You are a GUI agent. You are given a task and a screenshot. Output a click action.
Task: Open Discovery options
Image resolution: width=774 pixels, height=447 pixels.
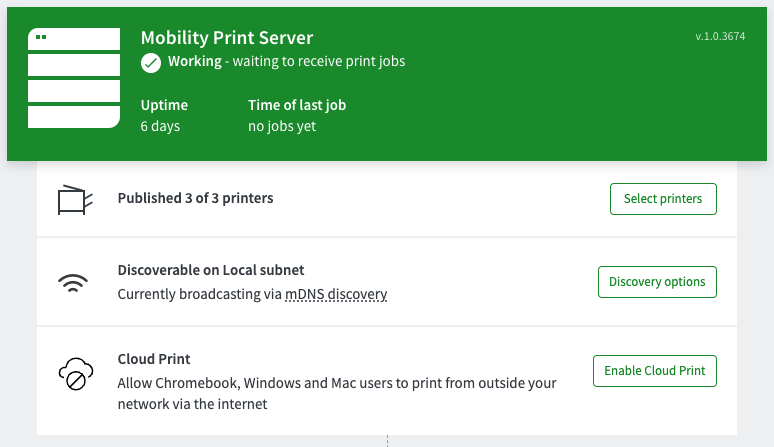tap(657, 282)
